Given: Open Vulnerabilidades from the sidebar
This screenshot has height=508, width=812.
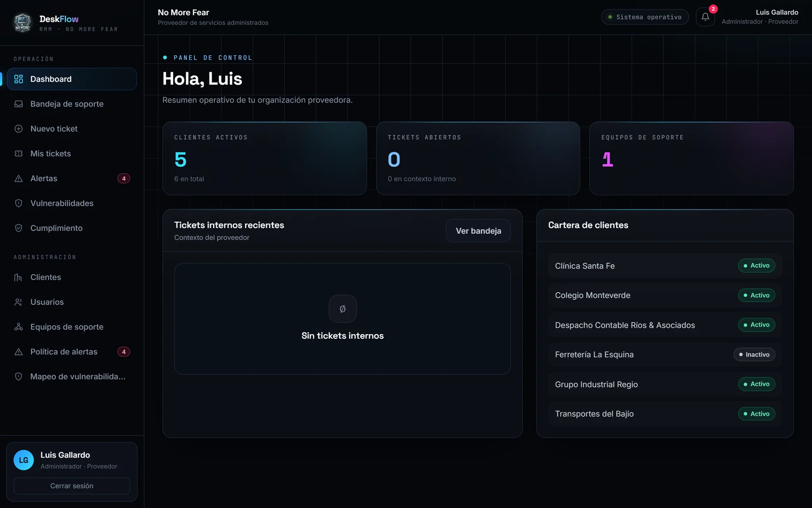Looking at the screenshot, I should pos(72,203).
